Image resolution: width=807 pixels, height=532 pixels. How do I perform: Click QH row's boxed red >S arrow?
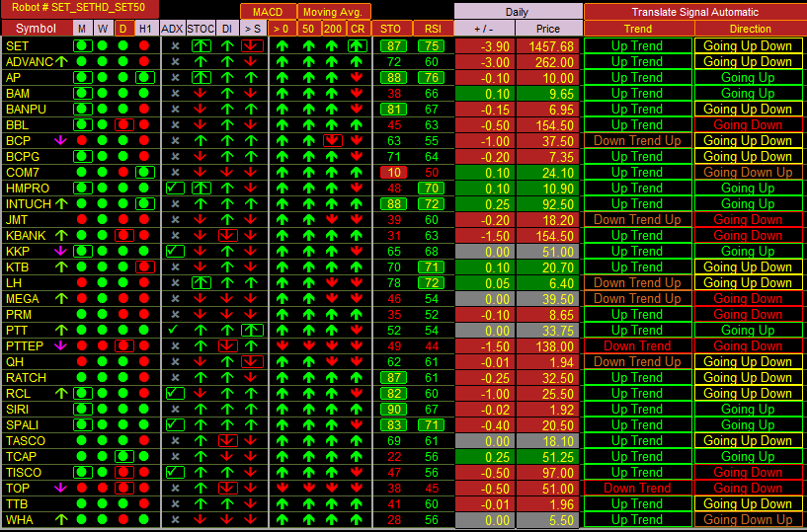click(x=252, y=361)
